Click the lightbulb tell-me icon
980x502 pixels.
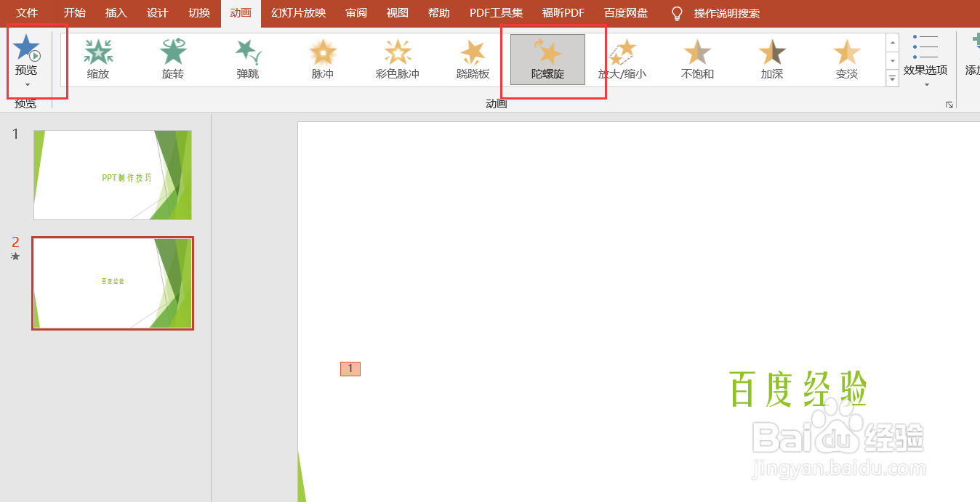(x=678, y=13)
